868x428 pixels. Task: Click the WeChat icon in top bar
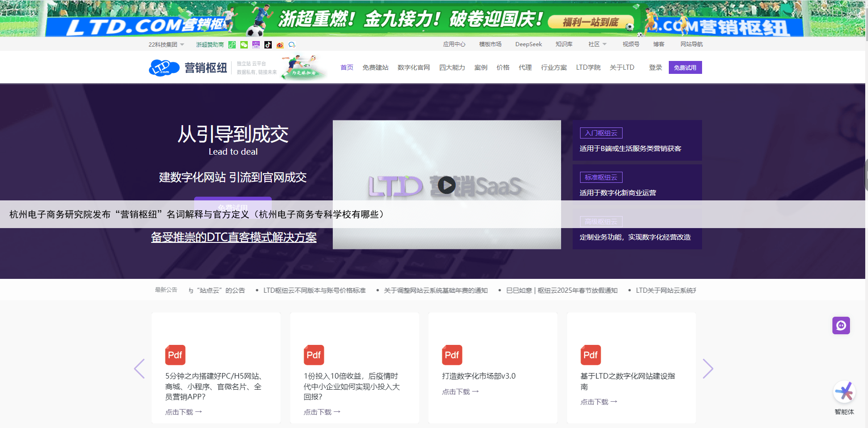coord(244,45)
